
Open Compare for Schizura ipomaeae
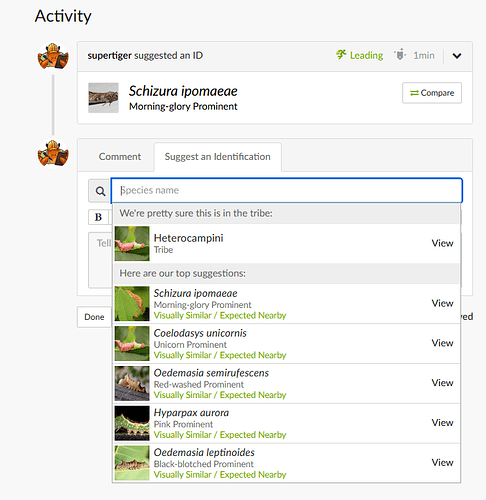point(432,93)
